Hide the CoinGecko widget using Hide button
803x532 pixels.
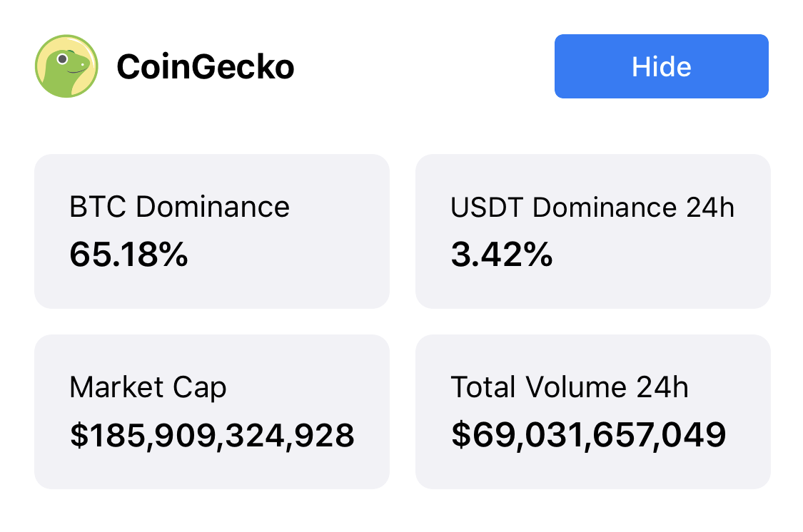(x=661, y=66)
